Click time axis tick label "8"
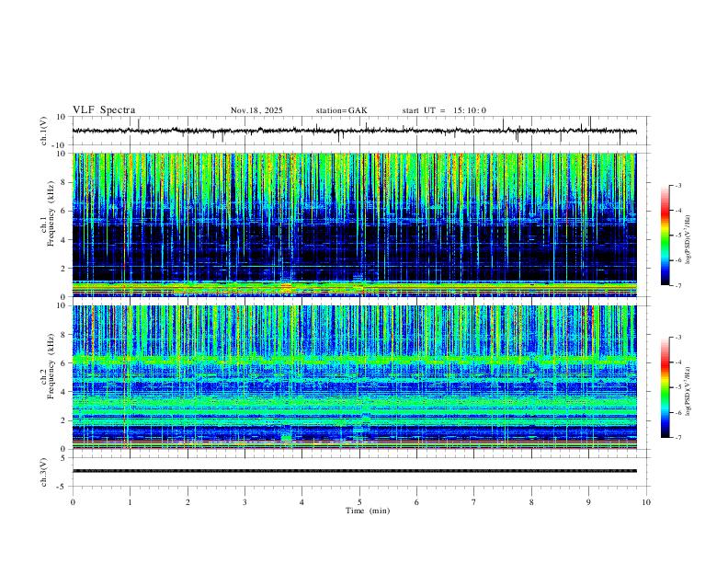Screen dimensions: 728x563 [531, 502]
